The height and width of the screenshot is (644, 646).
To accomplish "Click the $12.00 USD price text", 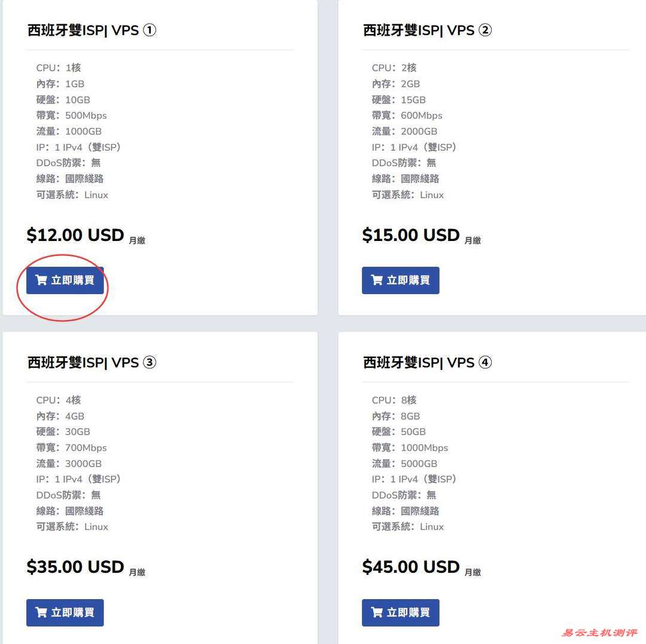I will coord(74,234).
